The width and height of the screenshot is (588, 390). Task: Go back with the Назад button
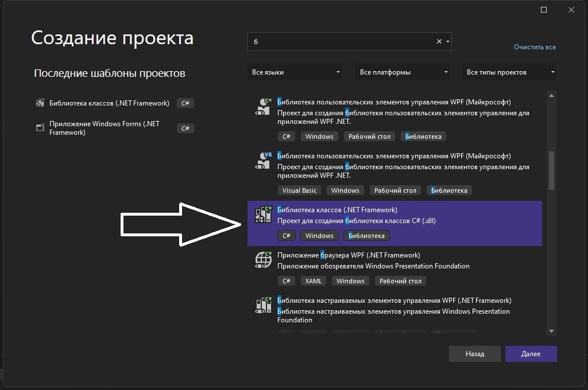(x=475, y=354)
